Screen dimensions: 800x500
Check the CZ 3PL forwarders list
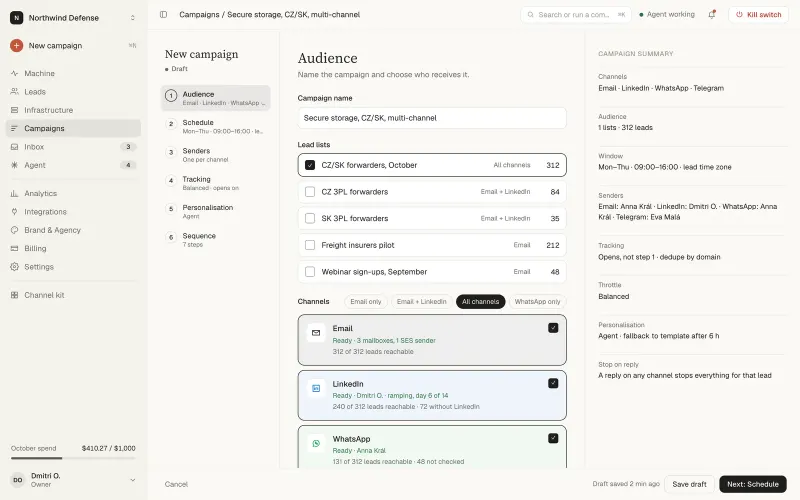310,192
